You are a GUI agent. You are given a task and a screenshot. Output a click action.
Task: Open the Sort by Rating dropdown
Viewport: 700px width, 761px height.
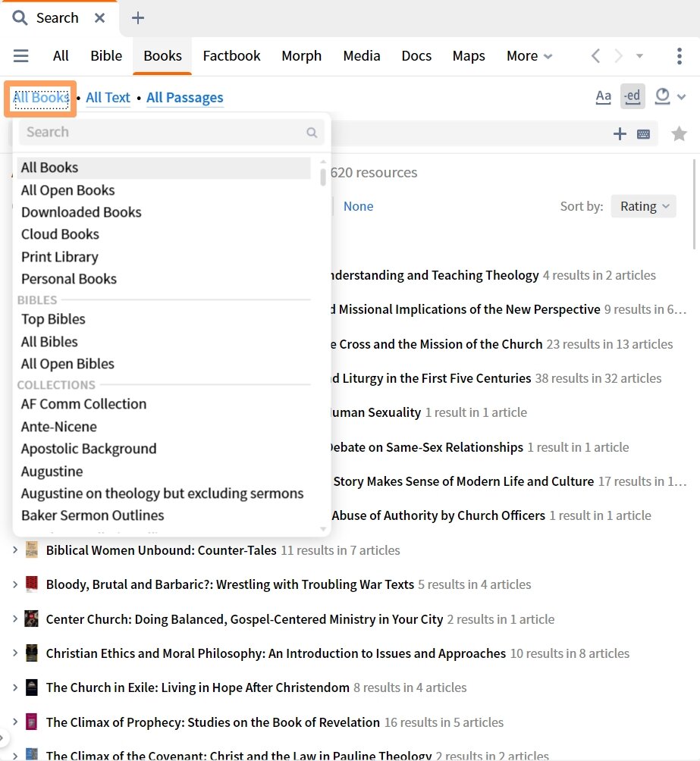pos(643,206)
